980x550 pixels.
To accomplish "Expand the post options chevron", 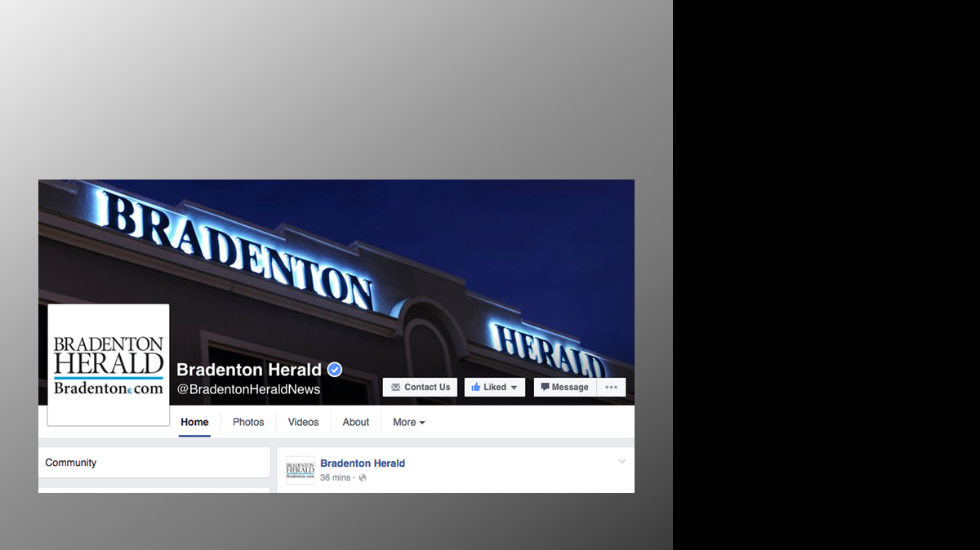I will tap(622, 462).
